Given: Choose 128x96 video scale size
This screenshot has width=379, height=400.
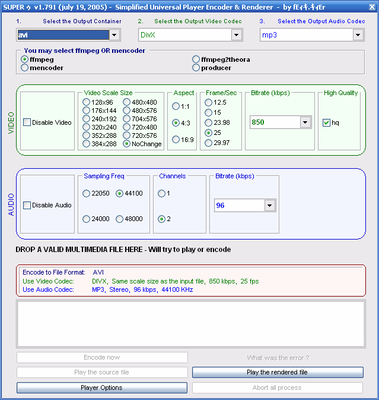Looking at the screenshot, I should point(86,102).
